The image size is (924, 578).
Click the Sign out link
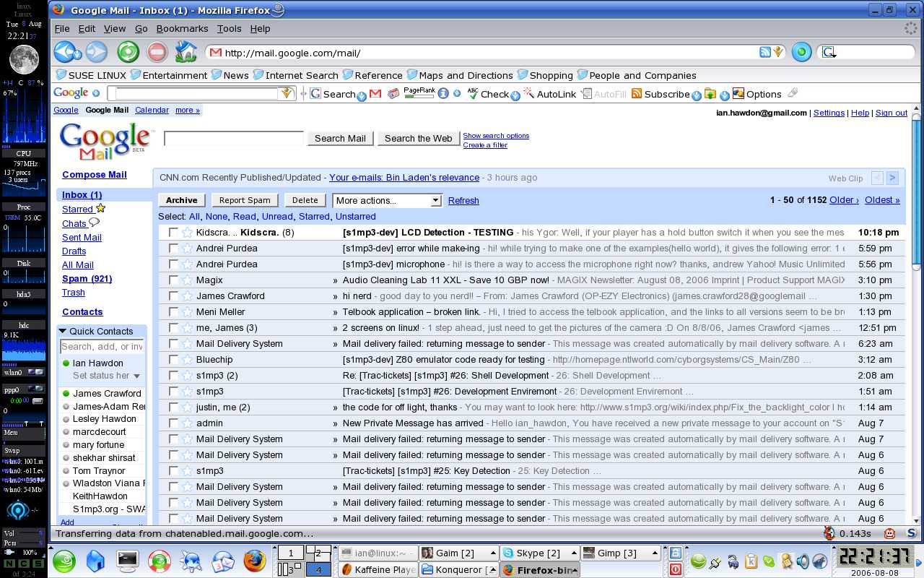click(892, 113)
